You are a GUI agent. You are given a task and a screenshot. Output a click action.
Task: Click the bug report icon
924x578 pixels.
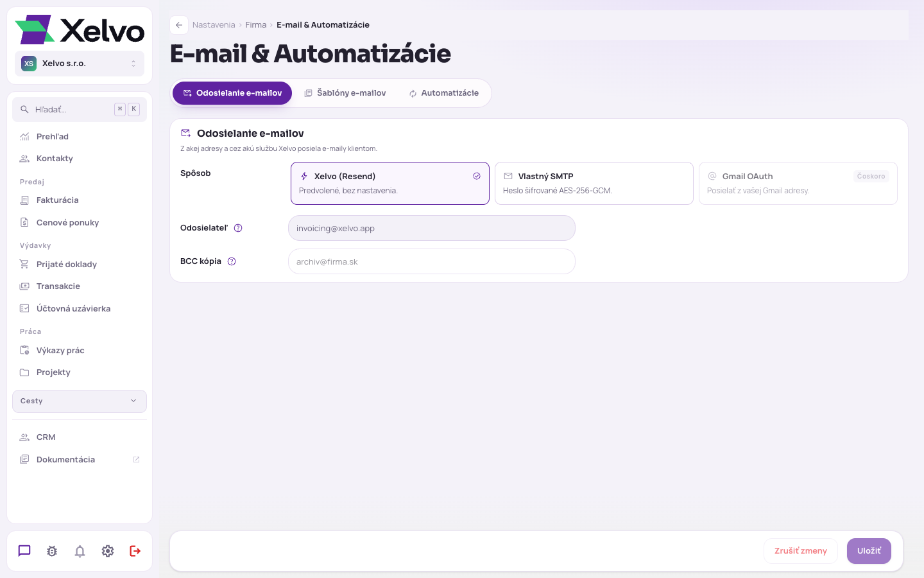pyautogui.click(x=52, y=551)
